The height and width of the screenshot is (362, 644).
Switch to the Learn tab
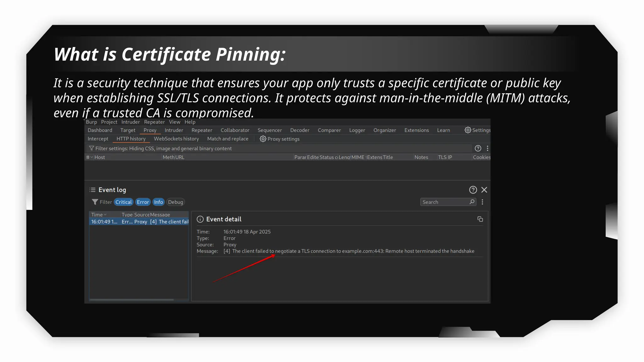(x=443, y=130)
